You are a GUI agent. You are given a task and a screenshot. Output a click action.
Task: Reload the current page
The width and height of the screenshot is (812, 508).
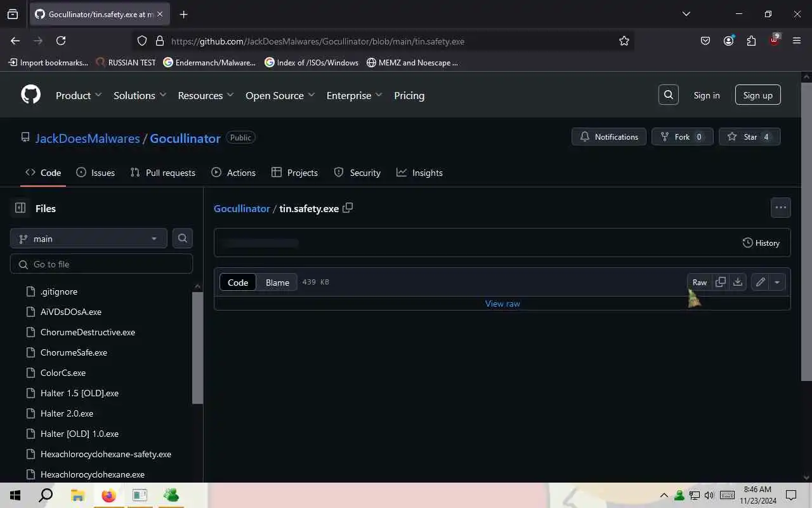point(61,41)
